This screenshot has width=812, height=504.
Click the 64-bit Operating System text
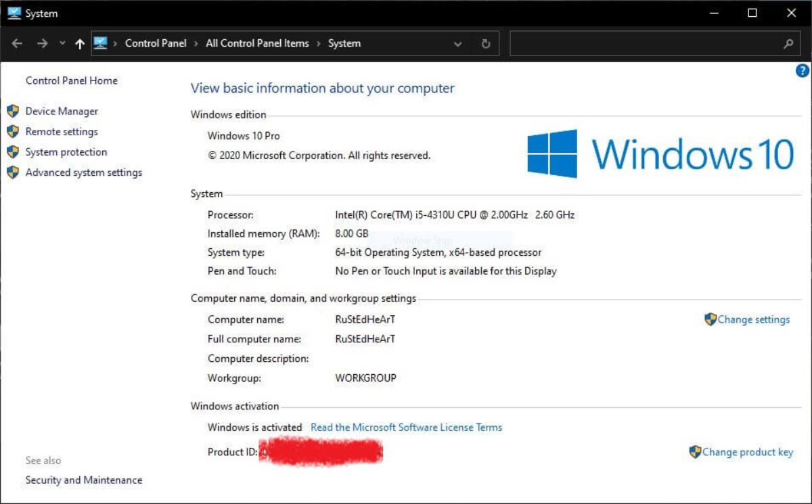coord(438,252)
